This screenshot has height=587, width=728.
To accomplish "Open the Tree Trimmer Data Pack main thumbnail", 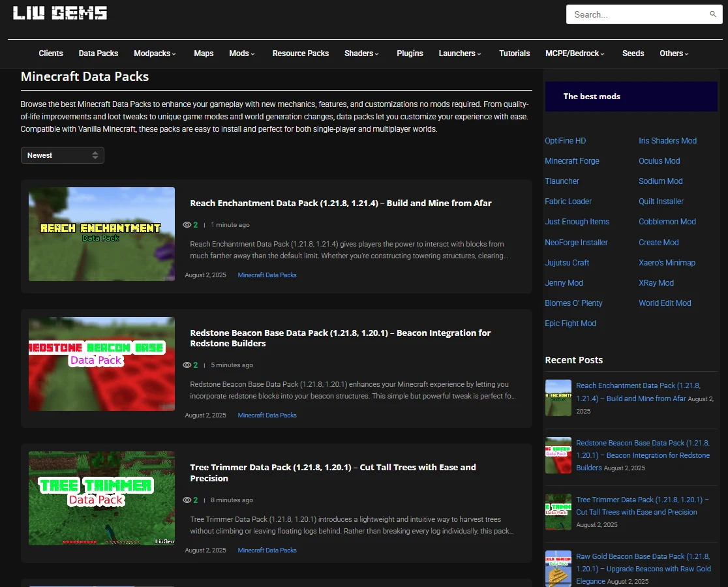I will click(102, 498).
